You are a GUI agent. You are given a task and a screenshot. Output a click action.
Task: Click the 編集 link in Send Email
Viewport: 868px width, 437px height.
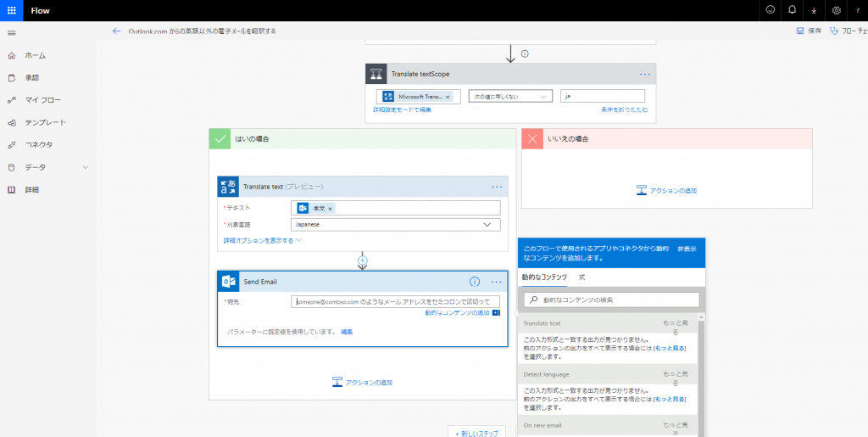(x=347, y=332)
